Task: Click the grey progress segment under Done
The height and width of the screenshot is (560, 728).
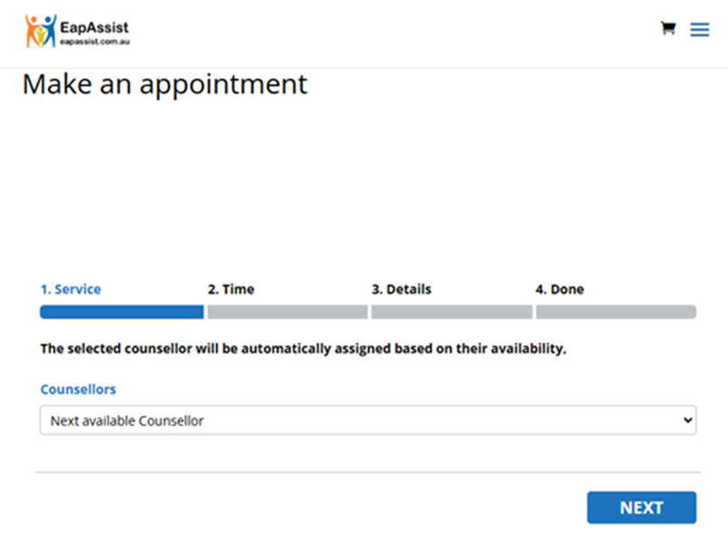Action: (616, 313)
